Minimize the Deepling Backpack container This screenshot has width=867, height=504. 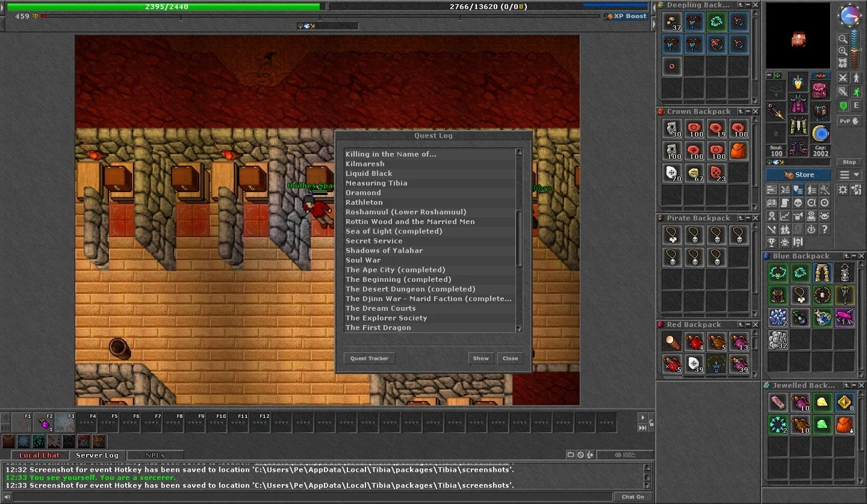tap(747, 5)
